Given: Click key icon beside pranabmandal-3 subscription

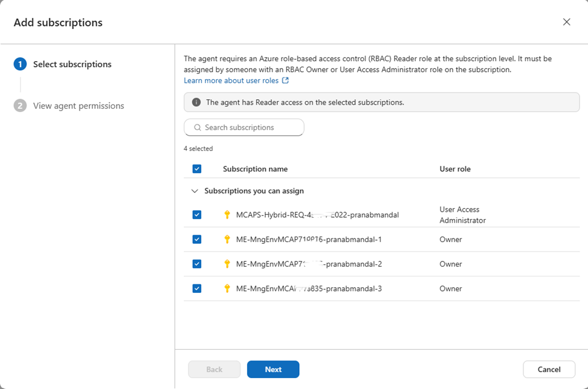Looking at the screenshot, I should coord(227,289).
